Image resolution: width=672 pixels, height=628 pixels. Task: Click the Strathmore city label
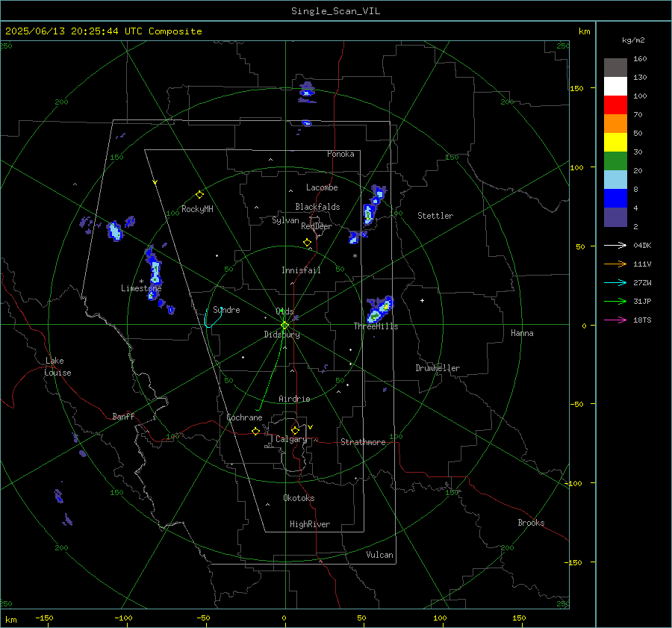363,442
